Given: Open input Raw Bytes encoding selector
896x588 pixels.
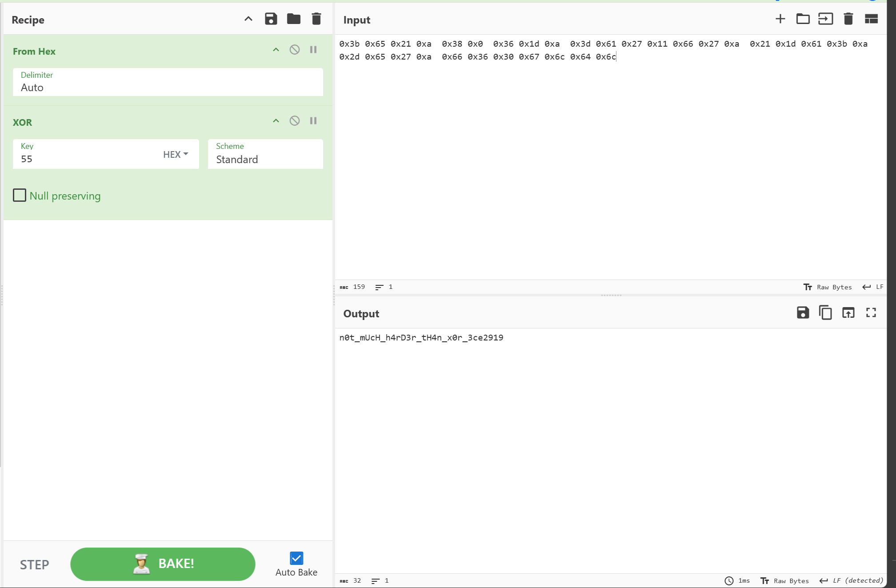Looking at the screenshot, I should tap(828, 287).
